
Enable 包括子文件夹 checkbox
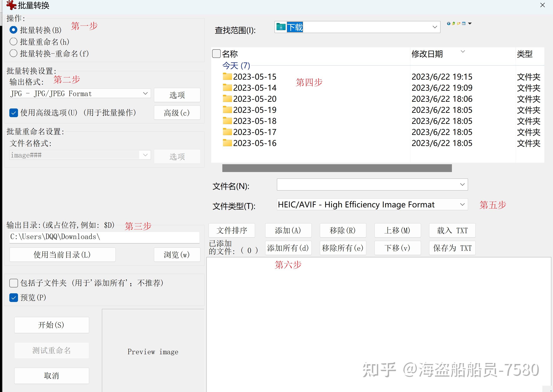[13, 283]
